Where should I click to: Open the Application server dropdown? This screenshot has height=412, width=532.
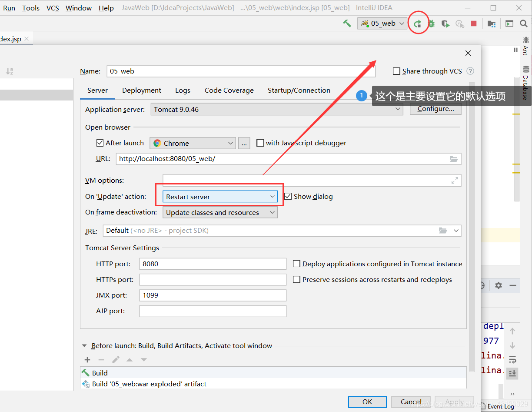(276, 109)
